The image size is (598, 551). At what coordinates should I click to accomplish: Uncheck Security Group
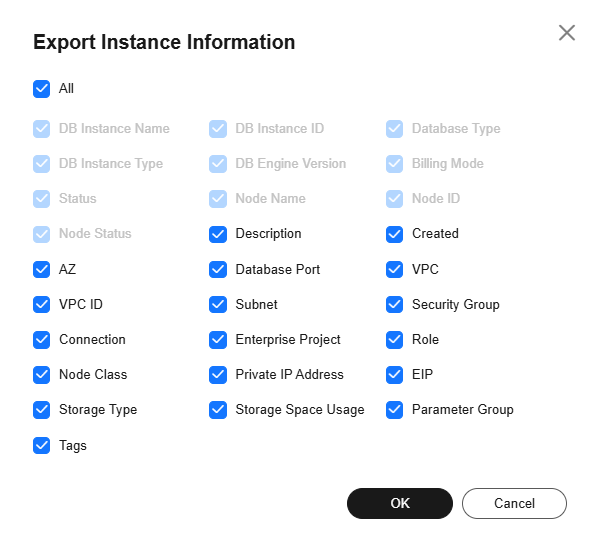pyautogui.click(x=394, y=305)
